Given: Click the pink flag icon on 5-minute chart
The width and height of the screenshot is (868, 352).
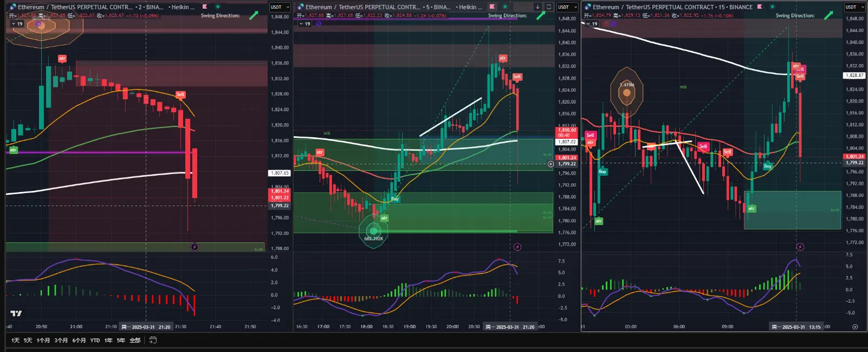Looking at the screenshot, I should [492, 7].
